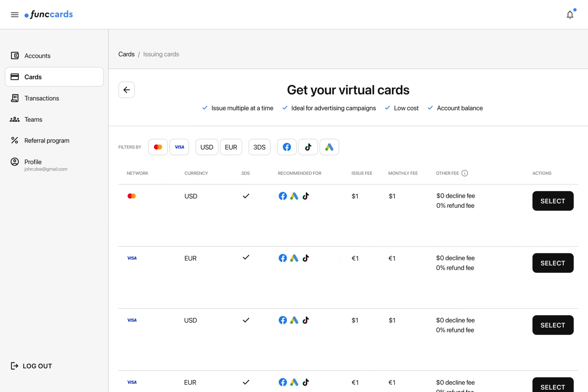
Task: Select the first Visa EUR card
Action: pyautogui.click(x=553, y=263)
